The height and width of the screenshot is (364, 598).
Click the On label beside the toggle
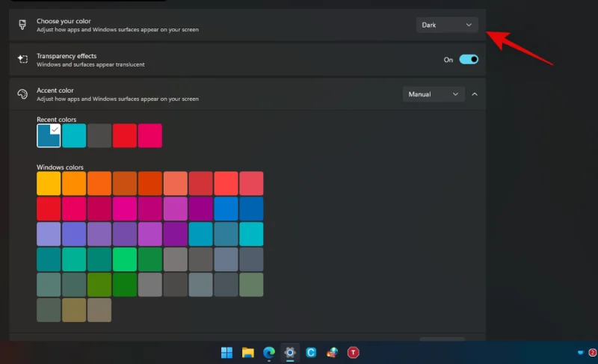coord(448,60)
